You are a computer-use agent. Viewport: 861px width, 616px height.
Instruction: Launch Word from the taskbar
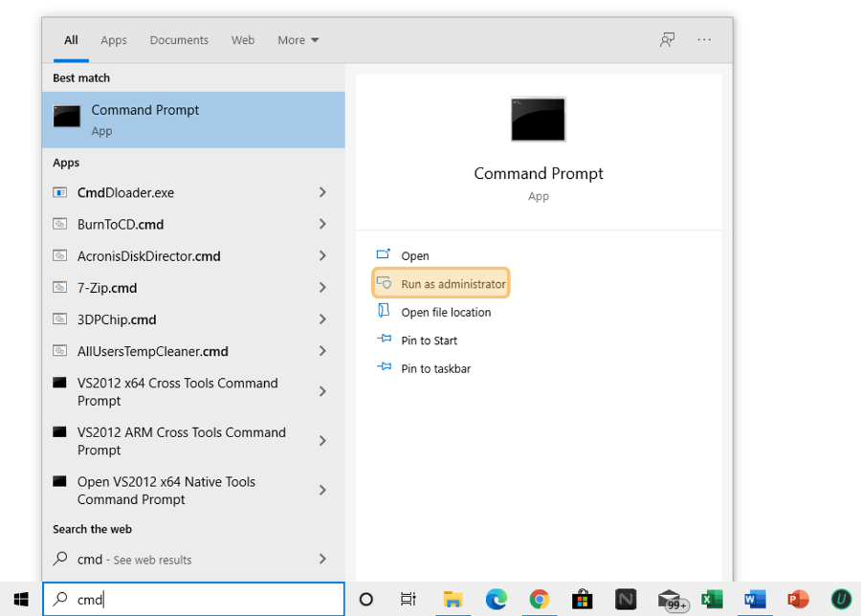point(755,599)
